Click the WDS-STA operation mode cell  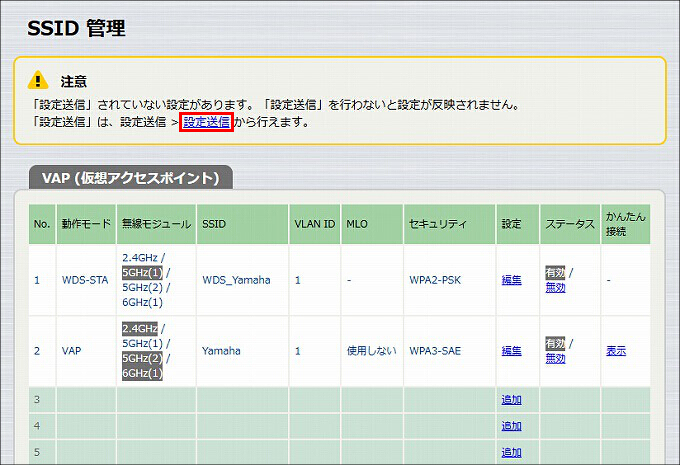(85, 280)
